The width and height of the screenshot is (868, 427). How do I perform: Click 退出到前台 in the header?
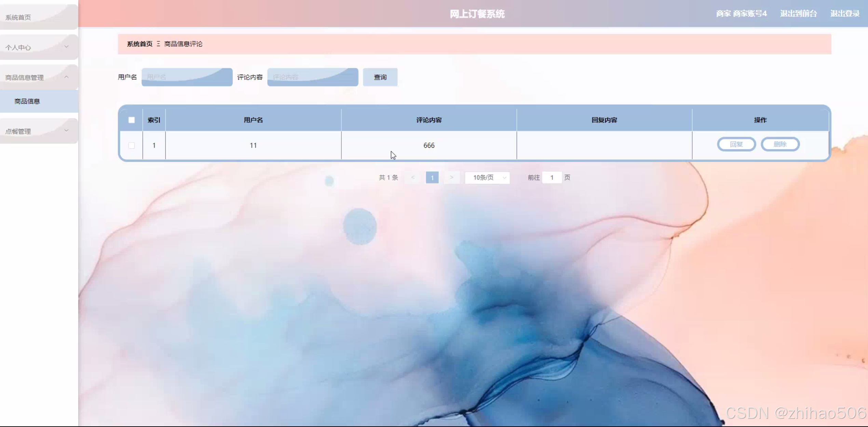(x=798, y=14)
